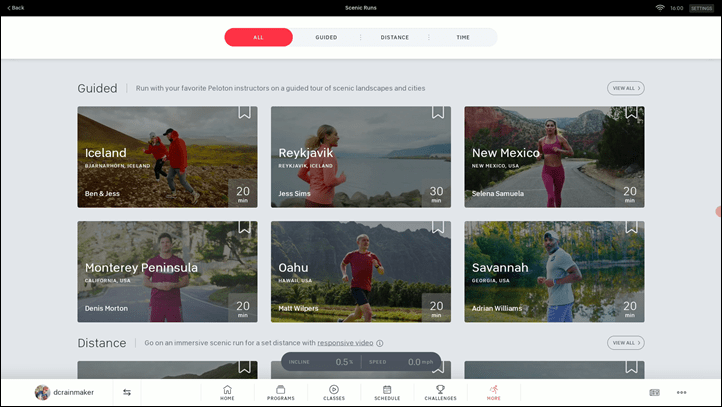Click the 16:00 clock
This screenshot has height=407, width=722.
click(676, 8)
